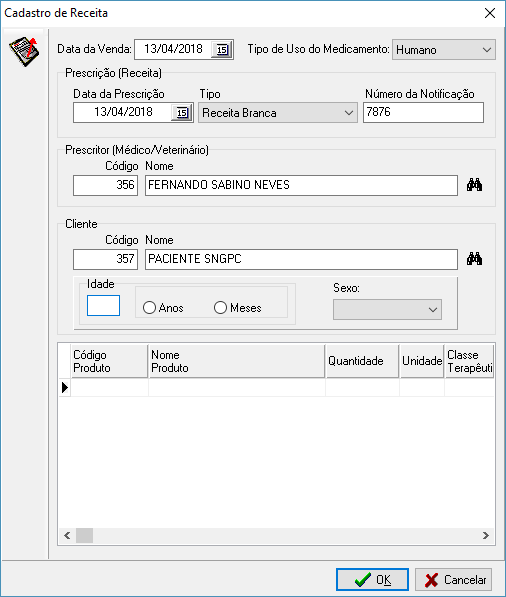Expand the Sexo dropdown
Image resolution: width=506 pixels, height=597 pixels.
(388, 310)
